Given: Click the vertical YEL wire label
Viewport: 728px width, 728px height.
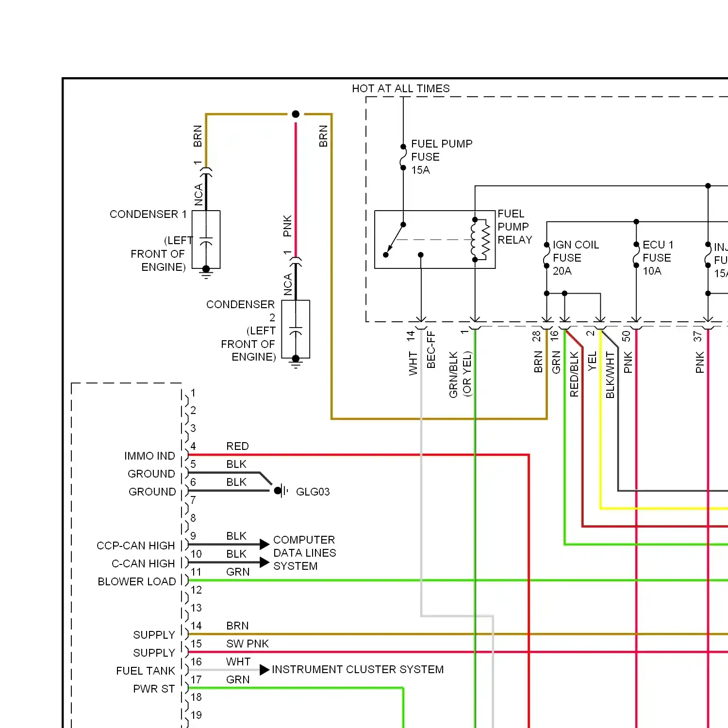Looking at the screenshot, I should [x=592, y=362].
